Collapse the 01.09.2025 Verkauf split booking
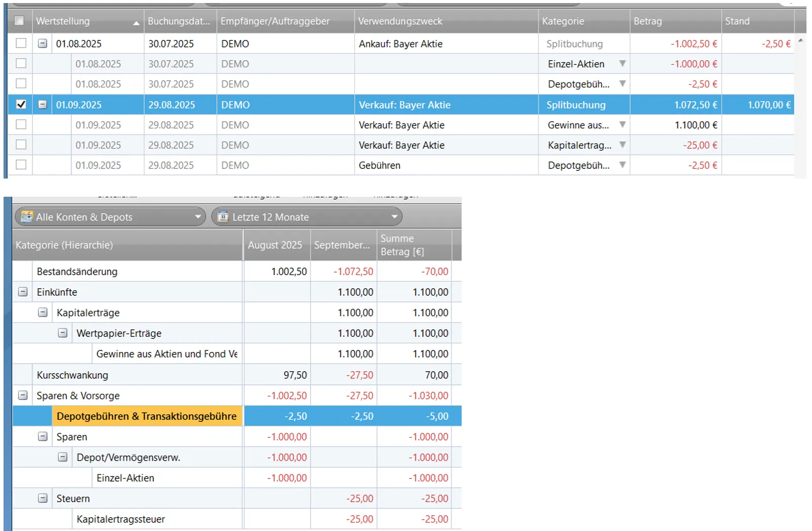The width and height of the screenshot is (812, 531). (x=43, y=105)
